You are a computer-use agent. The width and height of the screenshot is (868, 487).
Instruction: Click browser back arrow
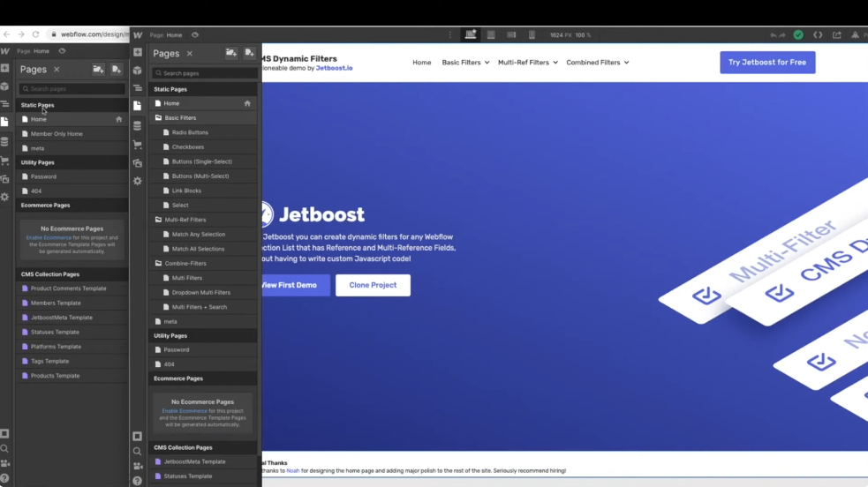click(7, 34)
